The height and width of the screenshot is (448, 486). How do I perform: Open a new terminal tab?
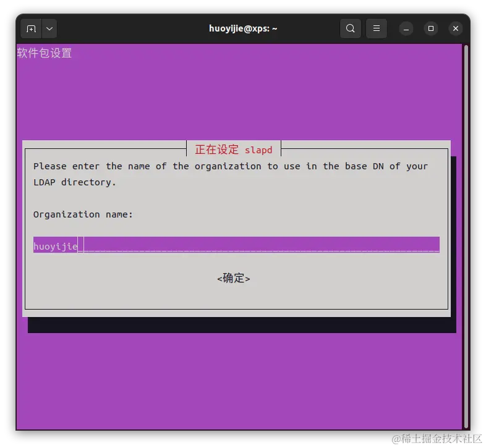[x=31, y=29]
